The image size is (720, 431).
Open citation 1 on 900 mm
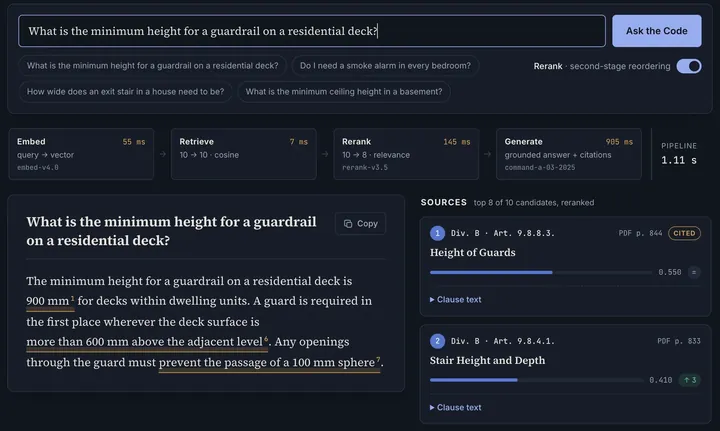tap(73, 298)
